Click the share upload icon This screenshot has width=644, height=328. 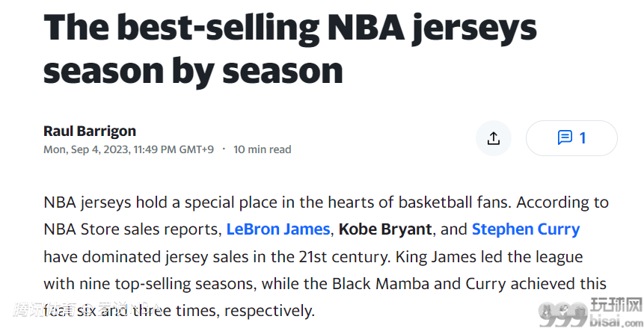coord(493,138)
